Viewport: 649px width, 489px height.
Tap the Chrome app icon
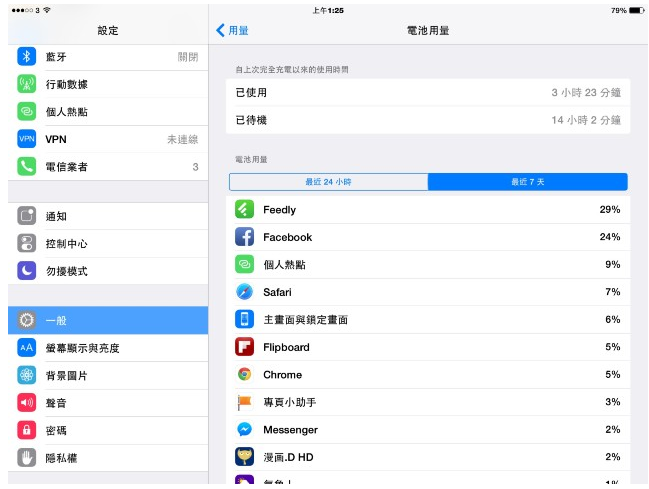244,374
